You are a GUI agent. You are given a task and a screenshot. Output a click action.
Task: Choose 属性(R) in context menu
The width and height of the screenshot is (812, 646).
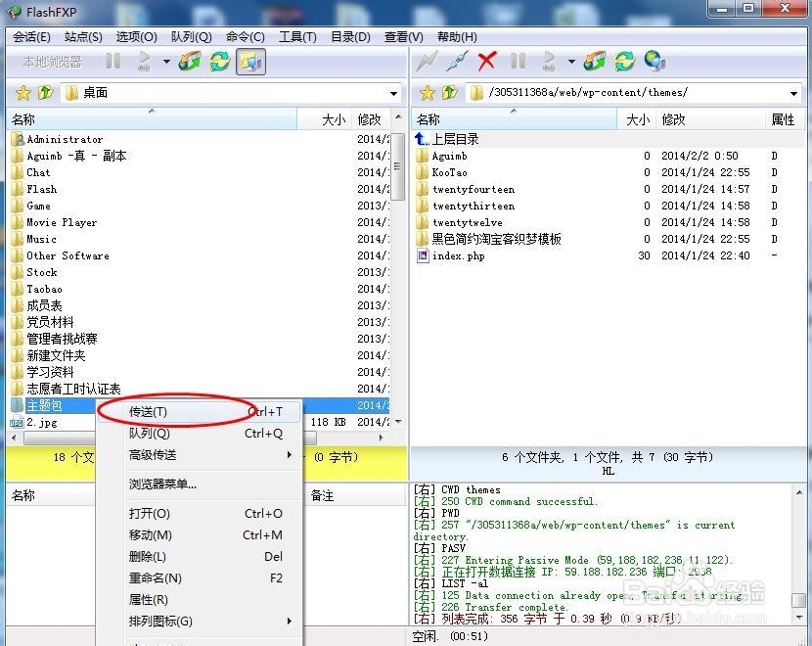point(200,599)
